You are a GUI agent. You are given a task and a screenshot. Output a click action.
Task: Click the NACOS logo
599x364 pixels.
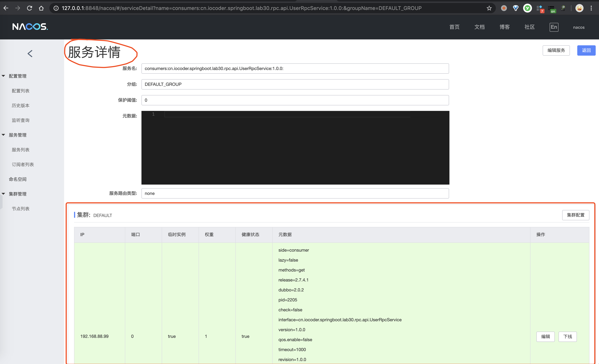[30, 27]
